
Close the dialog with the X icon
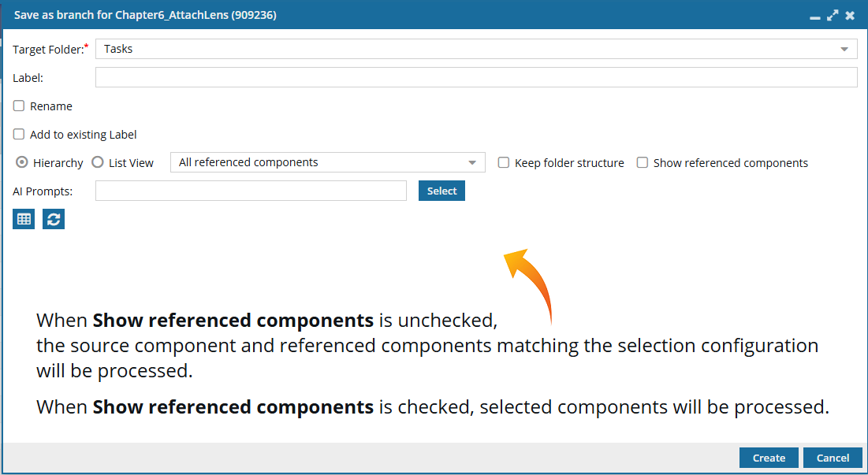click(x=851, y=16)
